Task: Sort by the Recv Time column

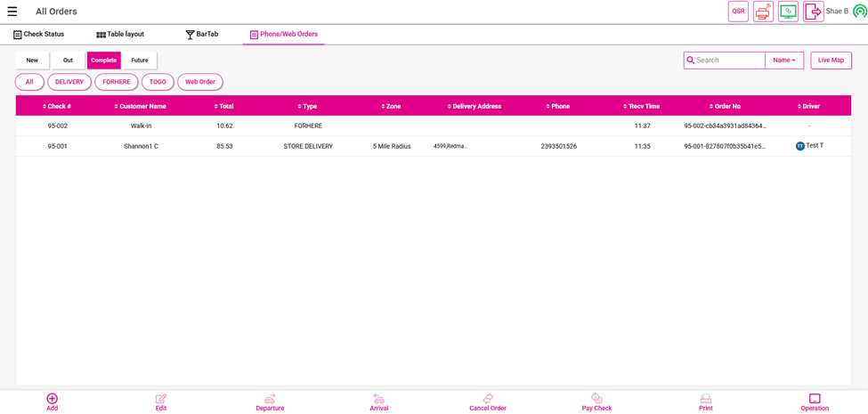Action: pyautogui.click(x=642, y=106)
